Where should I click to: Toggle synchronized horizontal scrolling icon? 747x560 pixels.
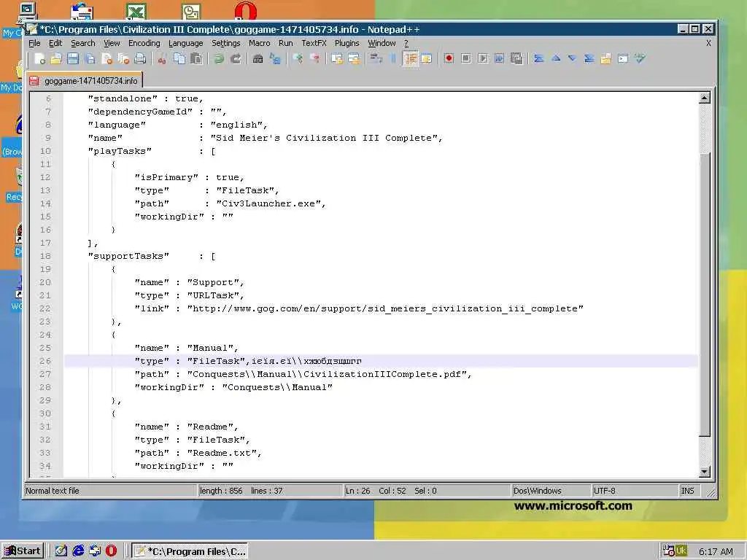[x=354, y=58]
